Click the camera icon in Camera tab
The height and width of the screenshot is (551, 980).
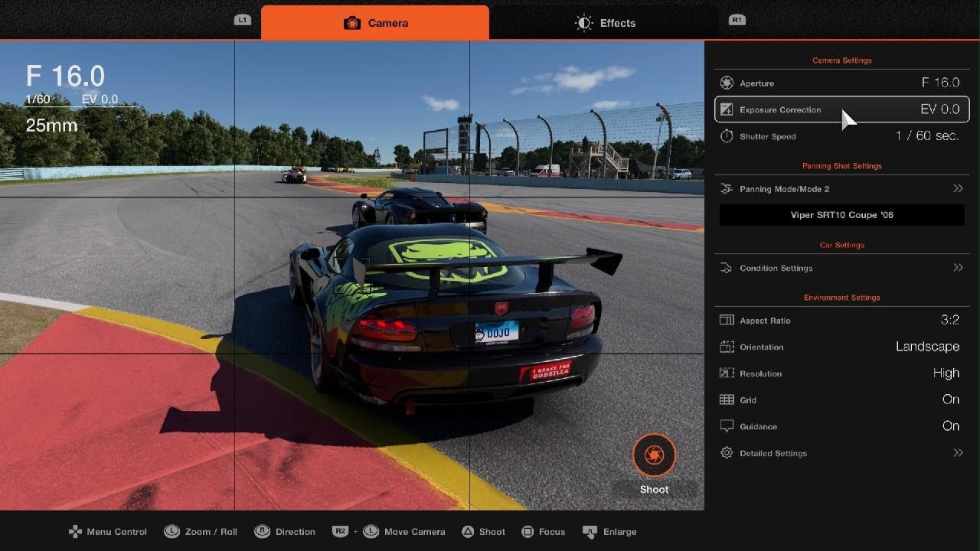pyautogui.click(x=352, y=23)
